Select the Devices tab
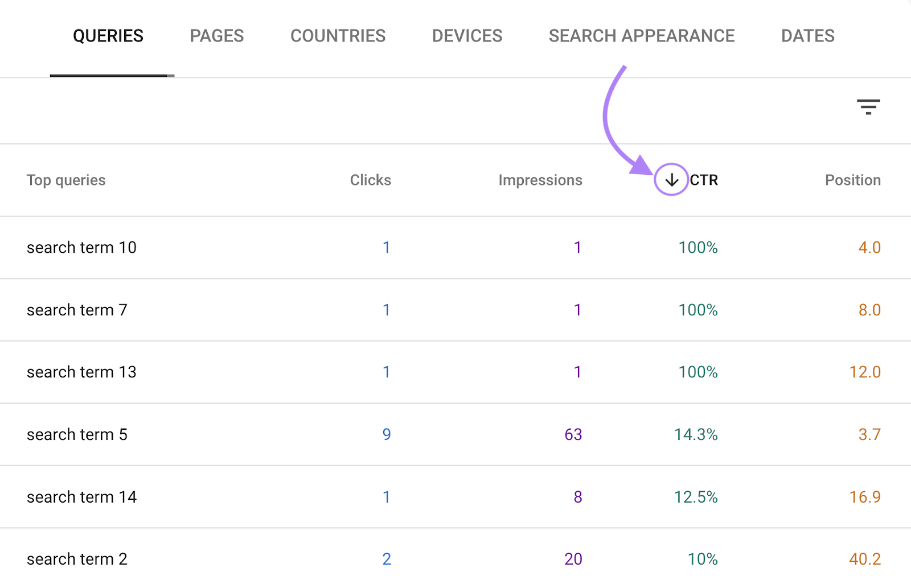 pos(467,36)
